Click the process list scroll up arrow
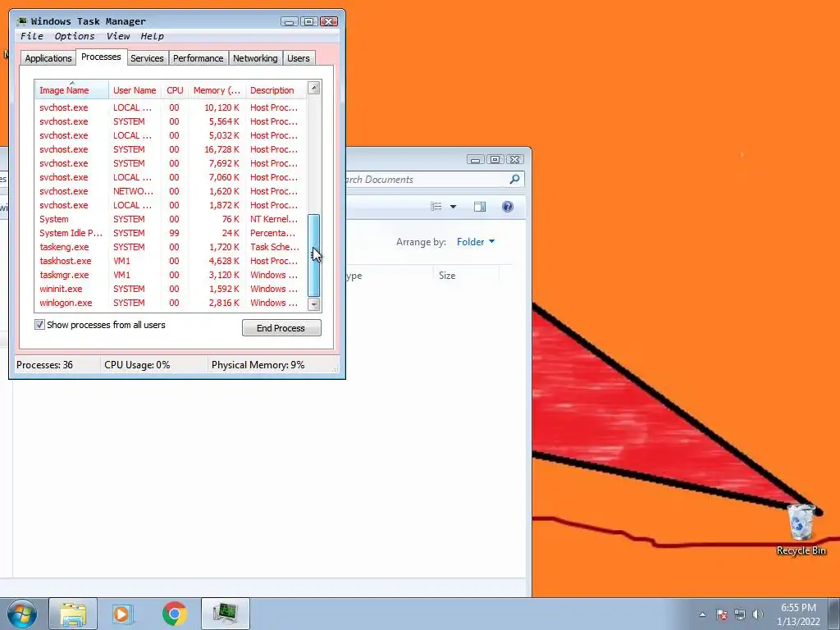 [x=314, y=88]
